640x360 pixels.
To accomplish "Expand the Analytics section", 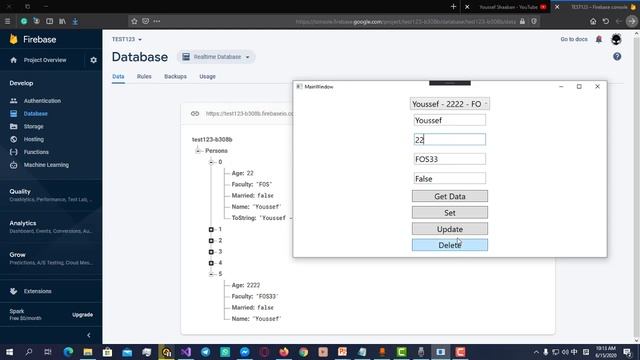I will 51,227.
